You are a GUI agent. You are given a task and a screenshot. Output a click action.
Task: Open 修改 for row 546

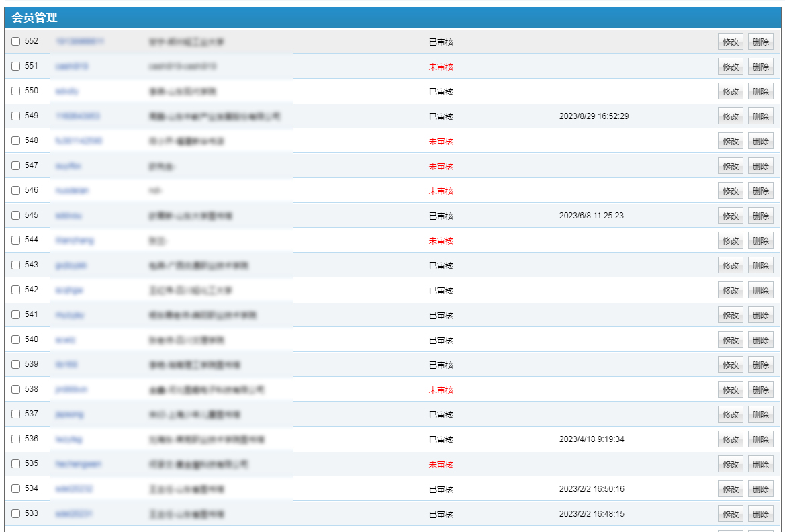[x=730, y=191]
